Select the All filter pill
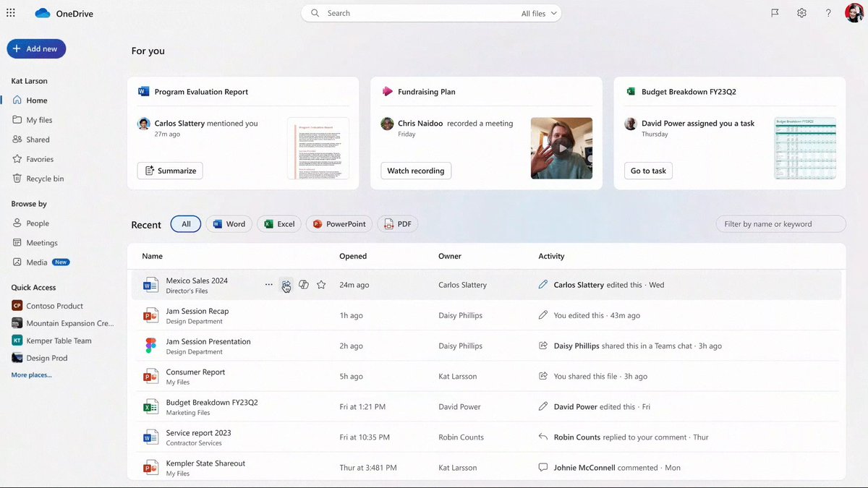The height and width of the screenshot is (488, 868). coord(186,224)
